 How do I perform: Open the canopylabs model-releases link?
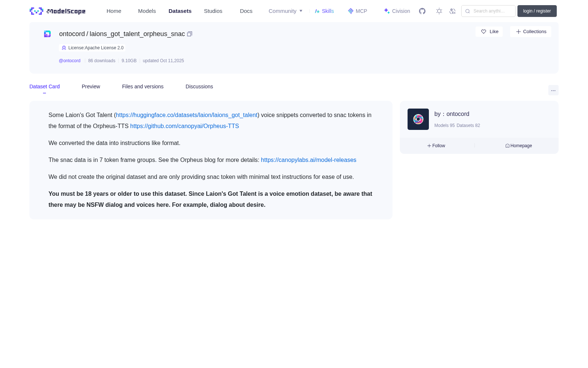tap(309, 160)
